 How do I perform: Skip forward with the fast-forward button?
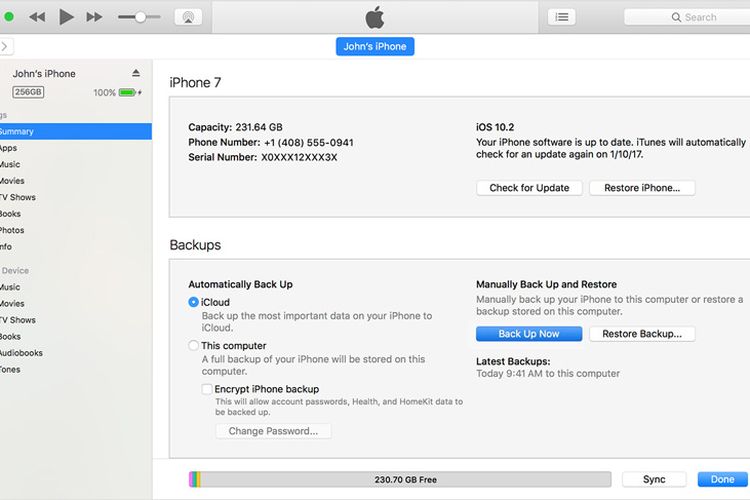coord(94,17)
